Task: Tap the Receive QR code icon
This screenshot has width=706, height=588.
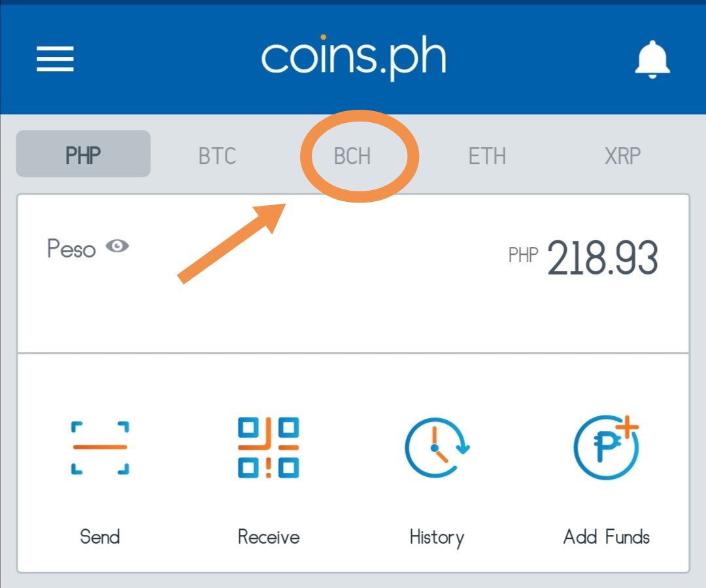Action: 269,448
